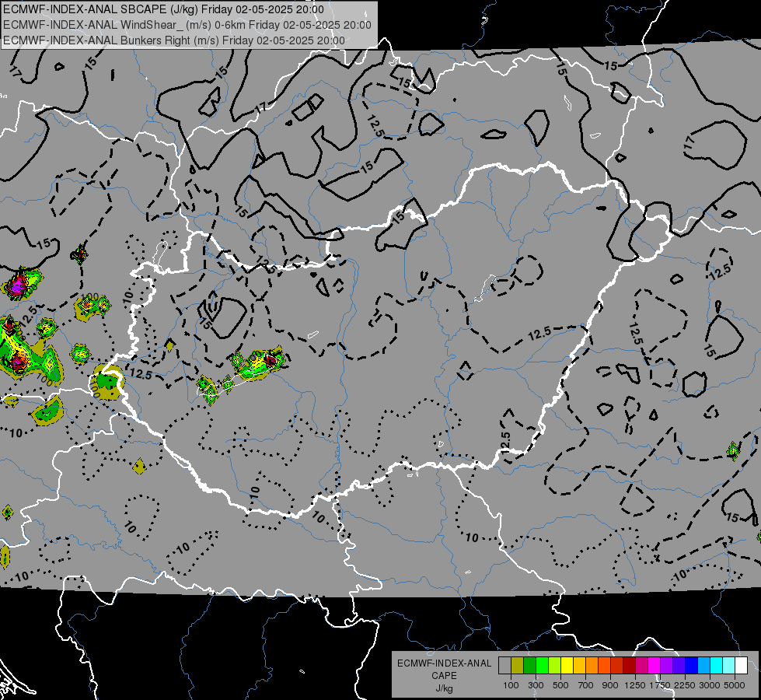This screenshot has height=700, width=761.
Task: Click the legend label 2250
Action: pos(685,685)
